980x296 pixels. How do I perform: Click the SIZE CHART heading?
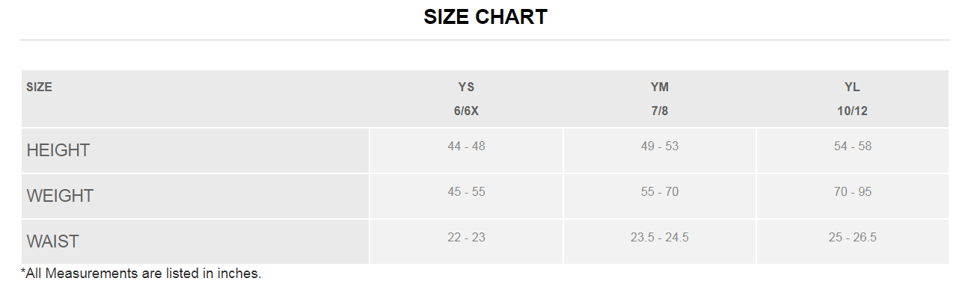pos(486,17)
